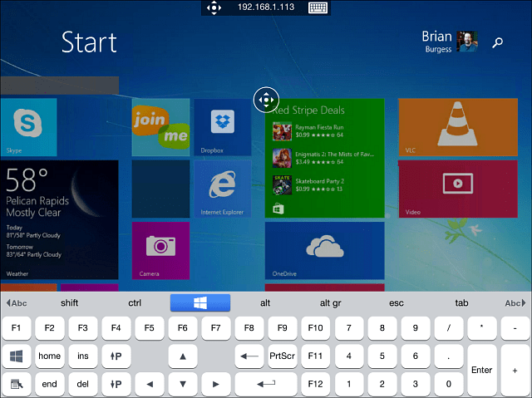The height and width of the screenshot is (398, 532).
Task: Open Skateboard Party 2 deal
Action: click(x=308, y=185)
